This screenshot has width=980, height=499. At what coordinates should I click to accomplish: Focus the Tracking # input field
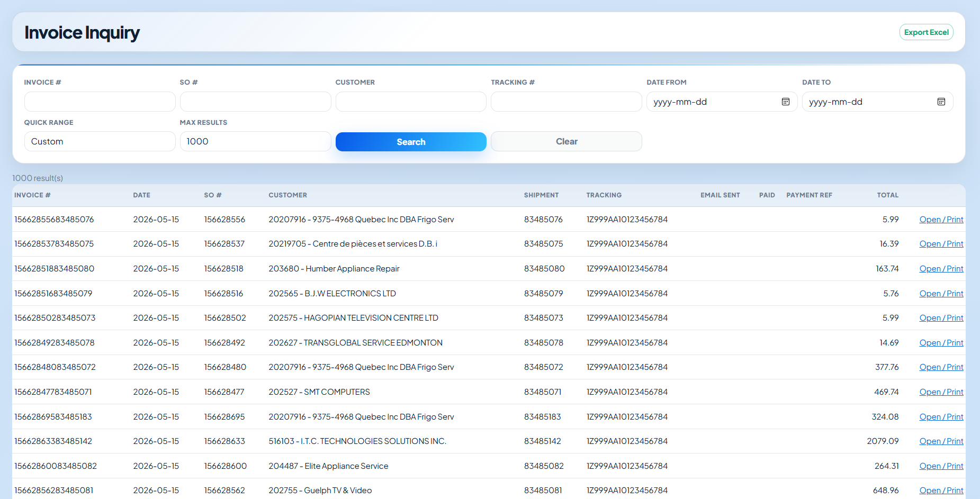tap(567, 102)
